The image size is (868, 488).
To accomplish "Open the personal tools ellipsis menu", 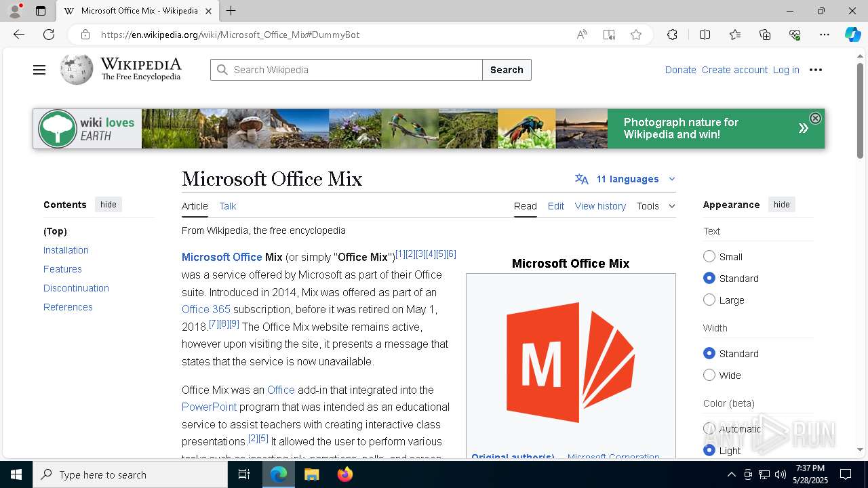I will (x=816, y=70).
